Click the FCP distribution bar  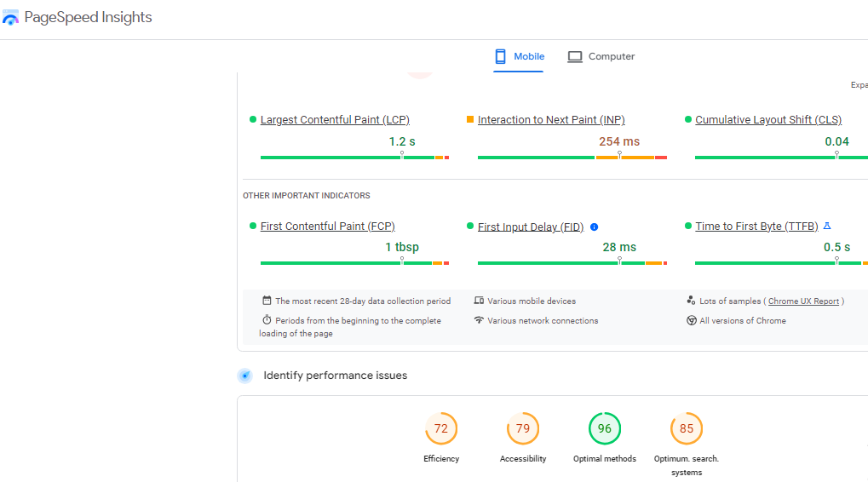click(x=355, y=263)
